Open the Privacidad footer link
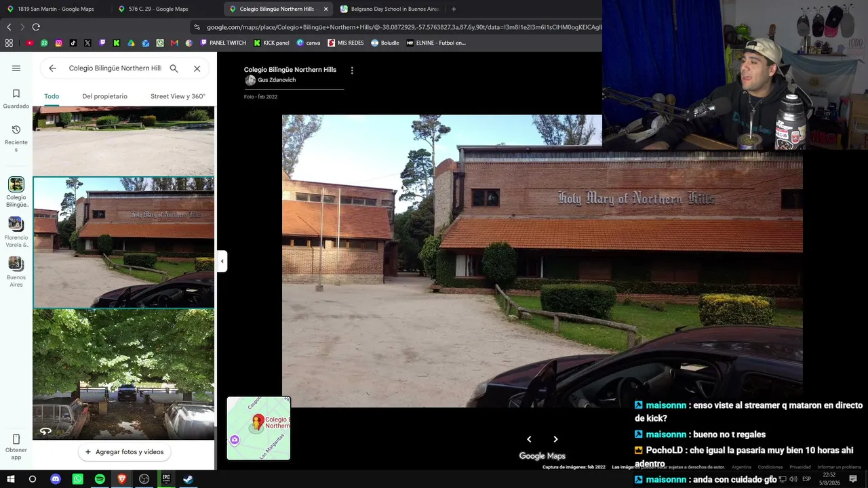The height and width of the screenshot is (488, 868). 800,467
